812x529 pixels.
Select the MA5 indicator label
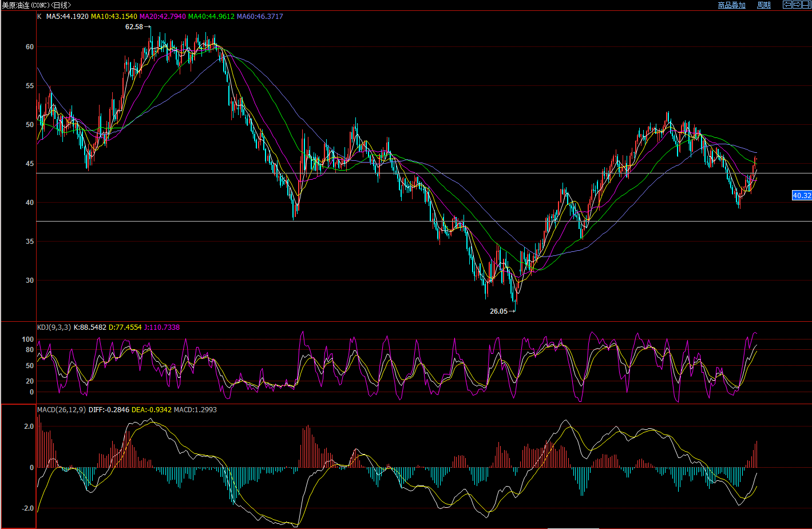67,17
